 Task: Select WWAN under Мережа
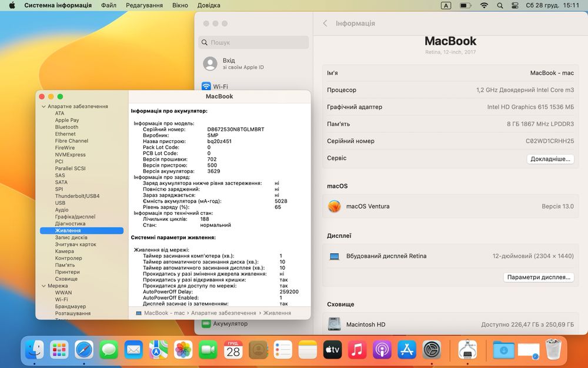pos(64,293)
